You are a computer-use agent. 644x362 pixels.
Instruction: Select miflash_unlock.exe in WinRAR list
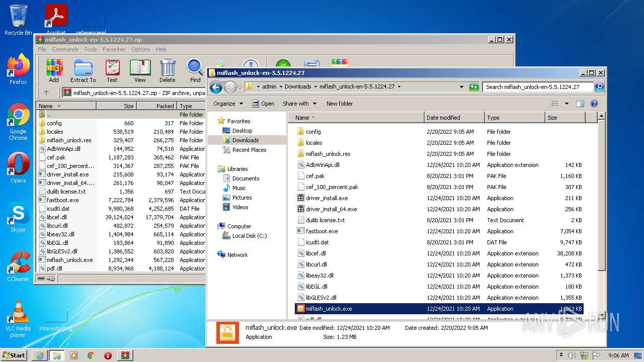click(121, 260)
